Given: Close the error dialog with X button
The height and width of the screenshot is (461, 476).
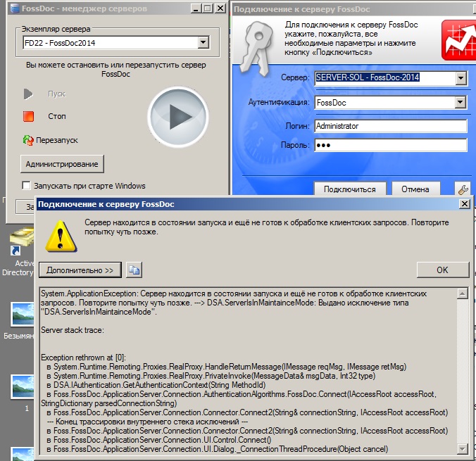Looking at the screenshot, I should [x=465, y=203].
